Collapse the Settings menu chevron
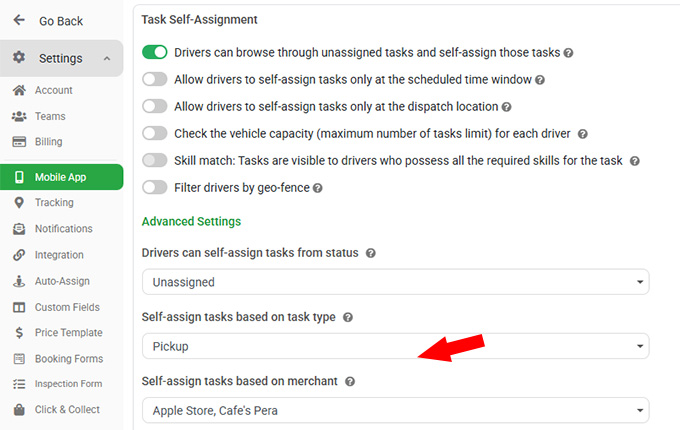Viewport: 680px width, 430px height. click(107, 59)
